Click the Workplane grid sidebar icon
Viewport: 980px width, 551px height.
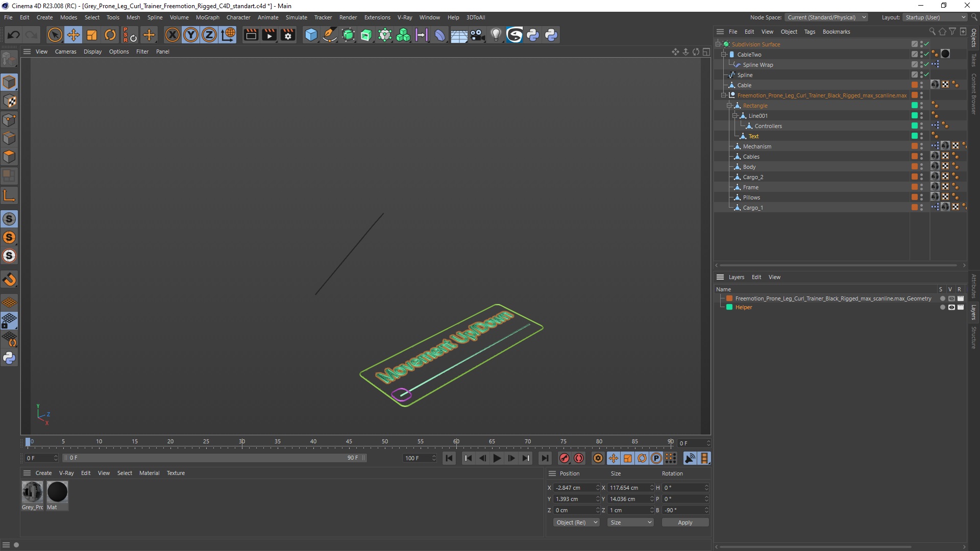coord(9,303)
